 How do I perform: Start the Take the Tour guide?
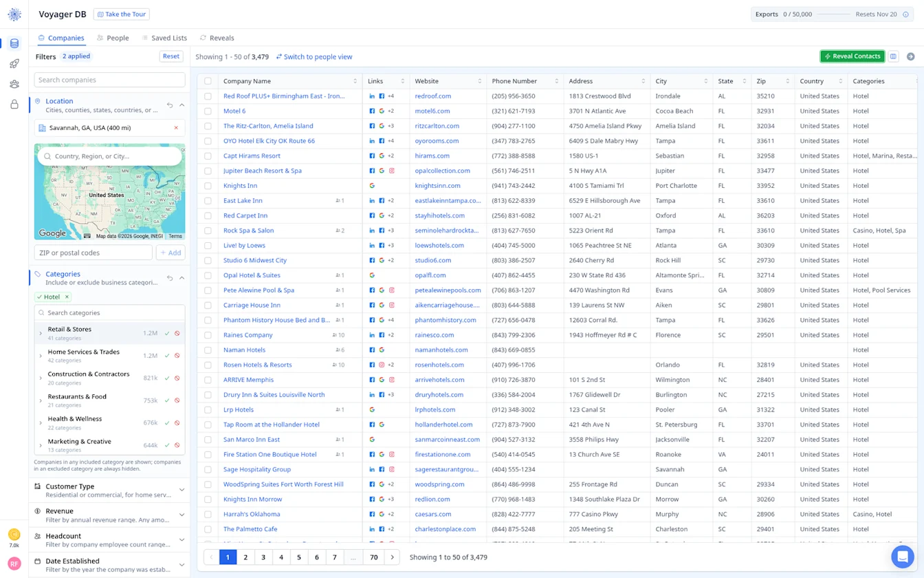pos(122,14)
